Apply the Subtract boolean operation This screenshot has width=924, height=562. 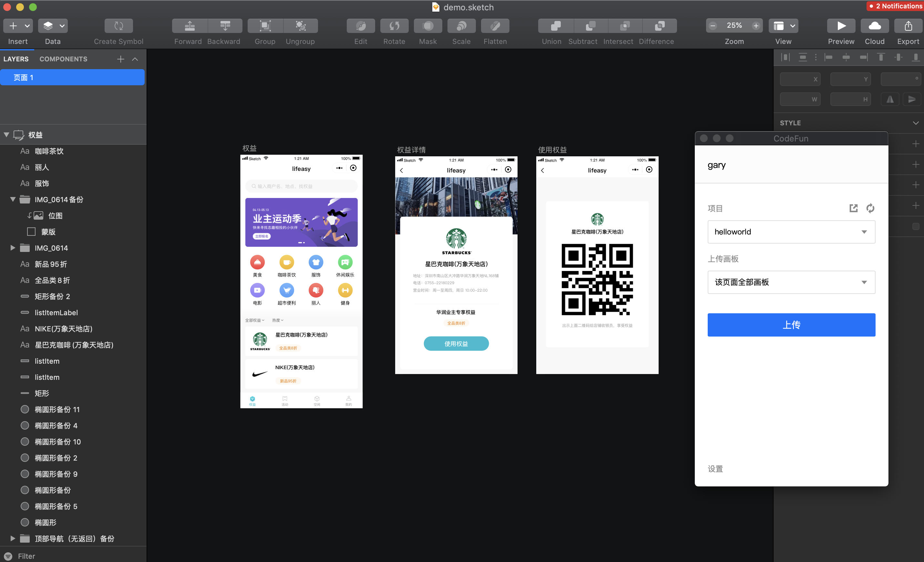590,26
